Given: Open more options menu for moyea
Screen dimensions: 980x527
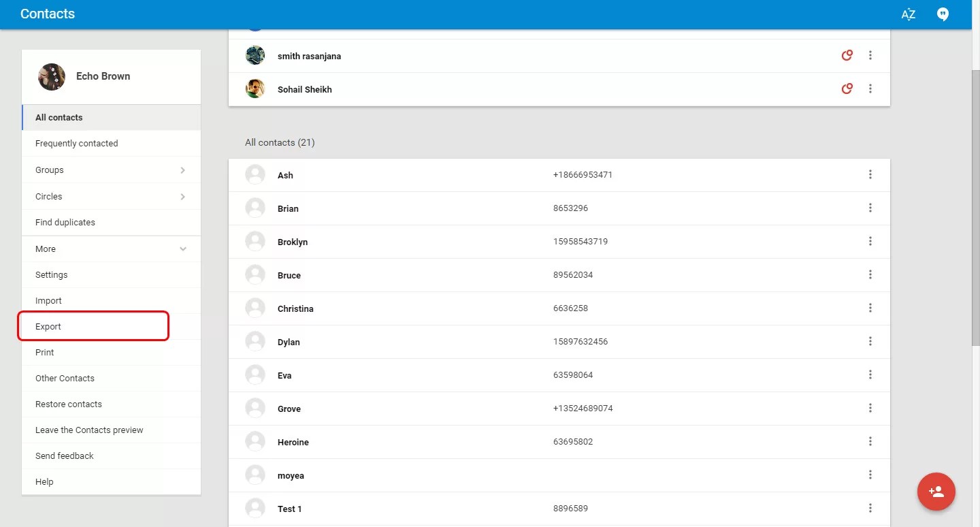Looking at the screenshot, I should [870, 475].
